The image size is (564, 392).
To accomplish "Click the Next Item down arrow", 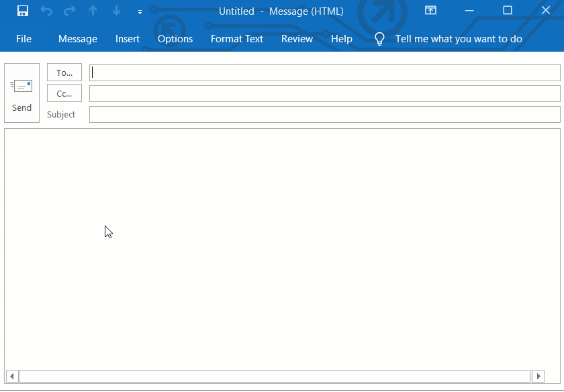I will [116, 11].
